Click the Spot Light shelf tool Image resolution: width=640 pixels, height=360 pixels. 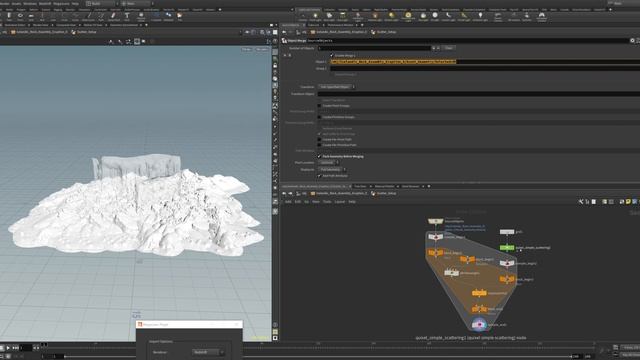point(329,16)
